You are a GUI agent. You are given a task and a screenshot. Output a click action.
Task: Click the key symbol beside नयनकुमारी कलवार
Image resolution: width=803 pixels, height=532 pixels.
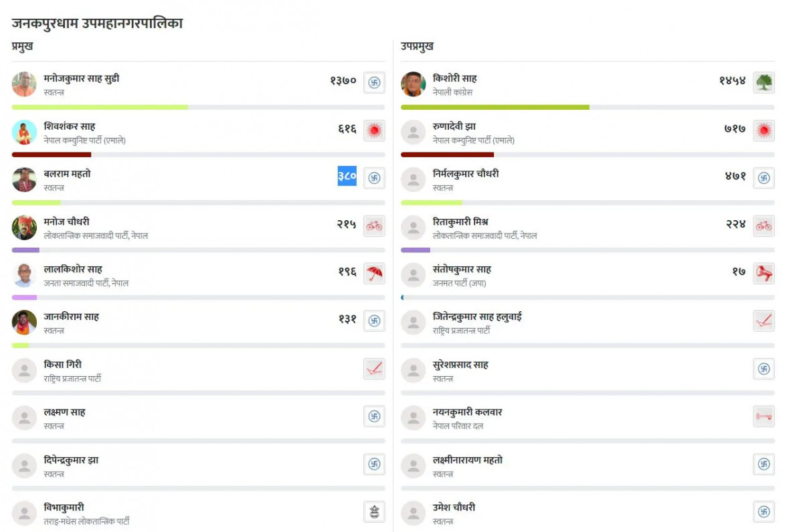(x=764, y=416)
